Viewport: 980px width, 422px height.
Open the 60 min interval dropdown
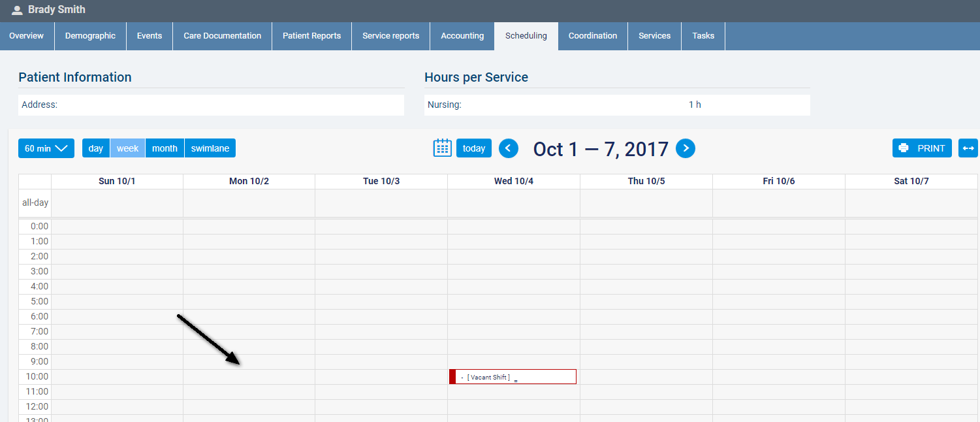46,148
